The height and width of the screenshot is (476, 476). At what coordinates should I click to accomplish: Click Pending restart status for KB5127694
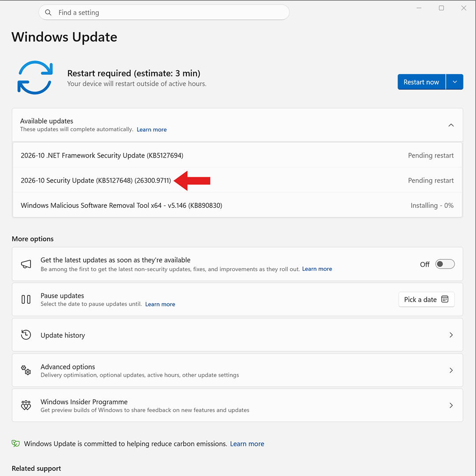point(431,155)
